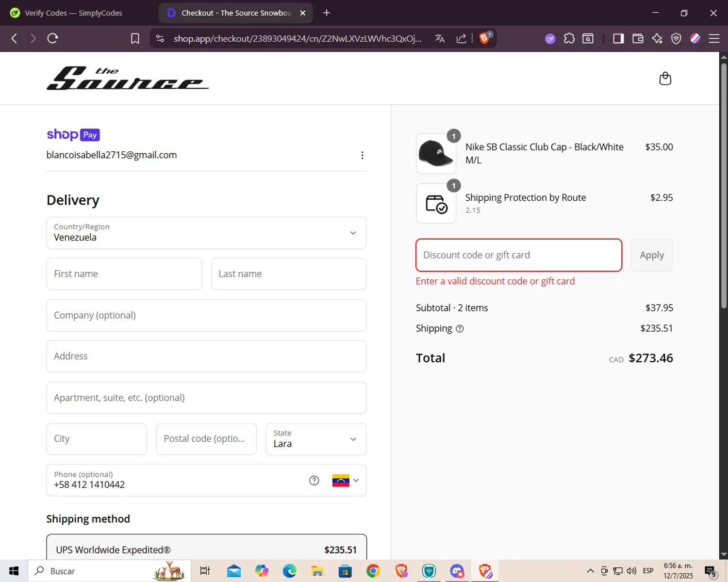
Task: Click The Source logo link
Action: pos(128,78)
